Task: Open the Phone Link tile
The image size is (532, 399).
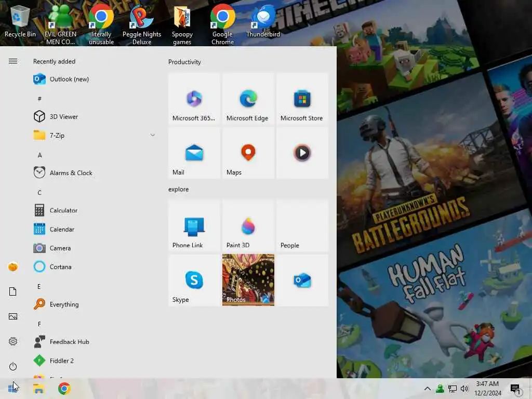Action: (194, 226)
